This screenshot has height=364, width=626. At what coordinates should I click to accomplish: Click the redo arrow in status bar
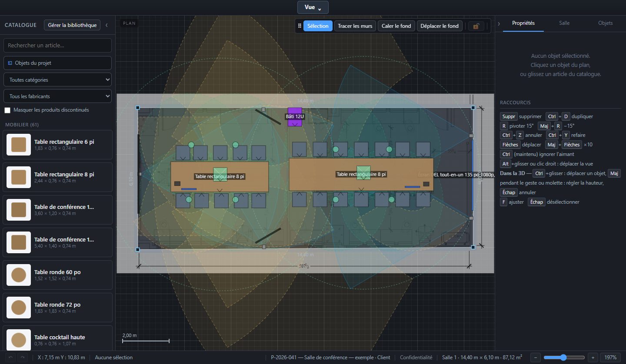pyautogui.click(x=22, y=357)
